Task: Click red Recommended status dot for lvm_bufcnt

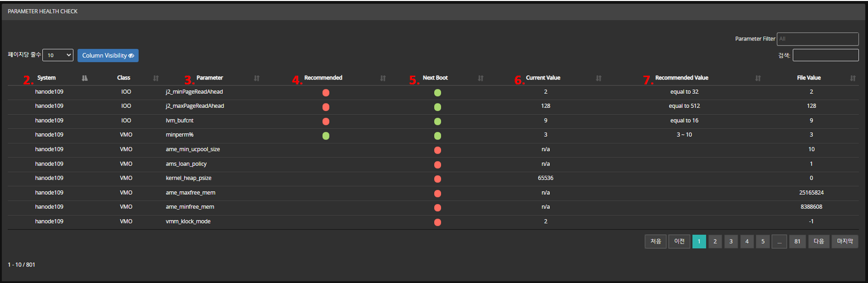Action: point(326,121)
